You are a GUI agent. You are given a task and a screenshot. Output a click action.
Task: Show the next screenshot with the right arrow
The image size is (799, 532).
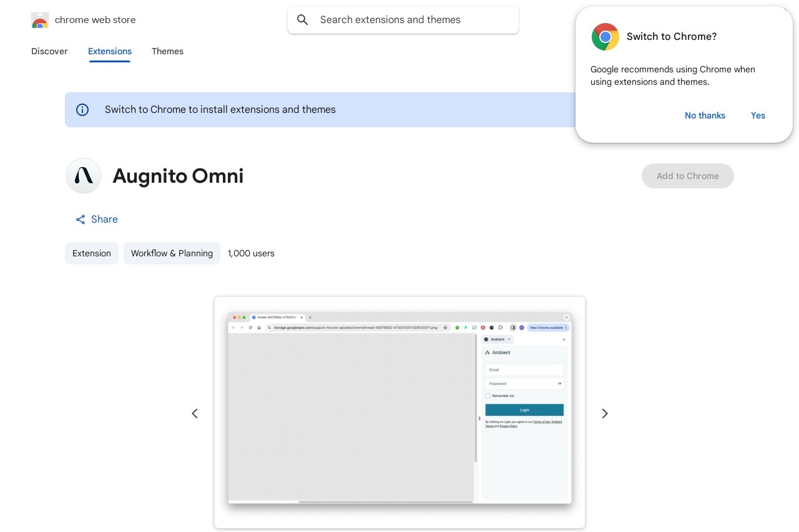(604, 414)
